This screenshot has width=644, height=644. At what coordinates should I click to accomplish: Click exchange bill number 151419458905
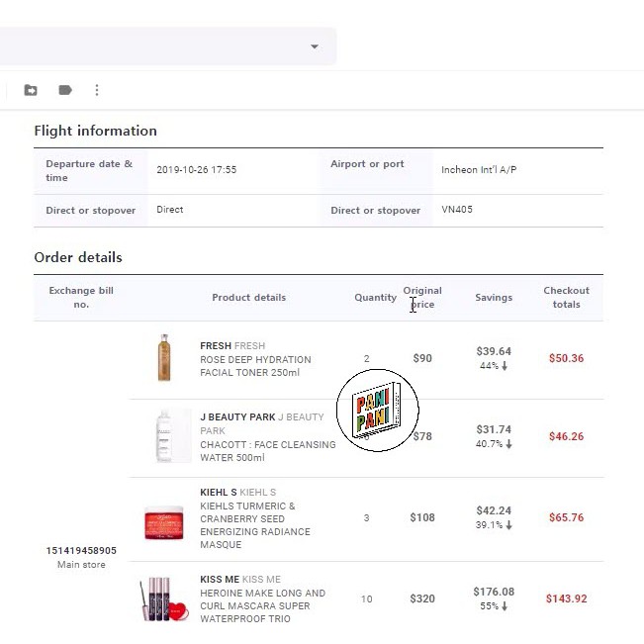coord(81,550)
